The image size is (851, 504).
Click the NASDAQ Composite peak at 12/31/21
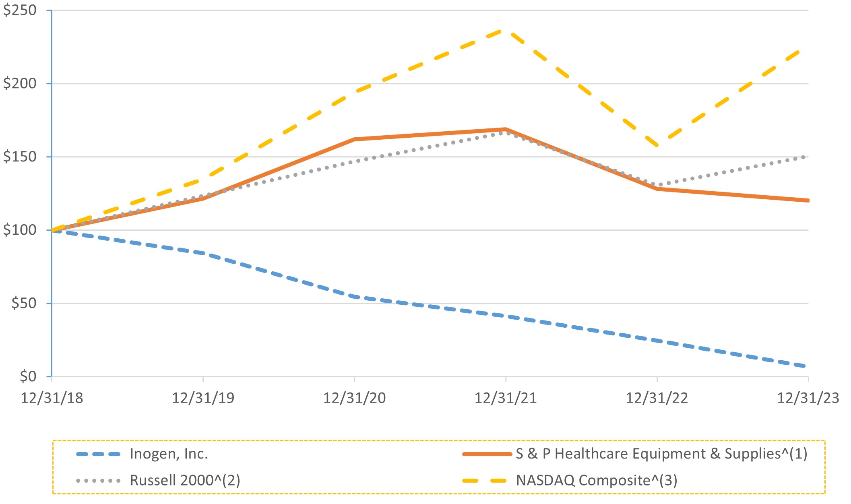click(506, 31)
